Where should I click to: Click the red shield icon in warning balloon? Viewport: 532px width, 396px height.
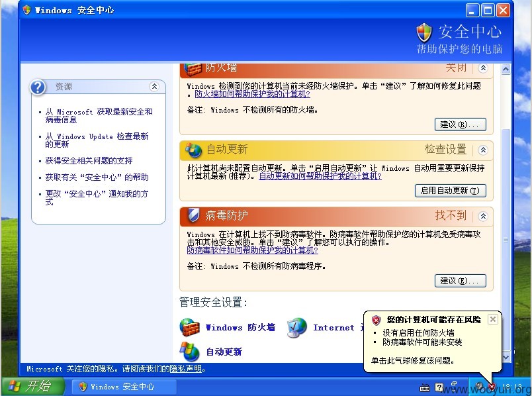[x=376, y=320]
